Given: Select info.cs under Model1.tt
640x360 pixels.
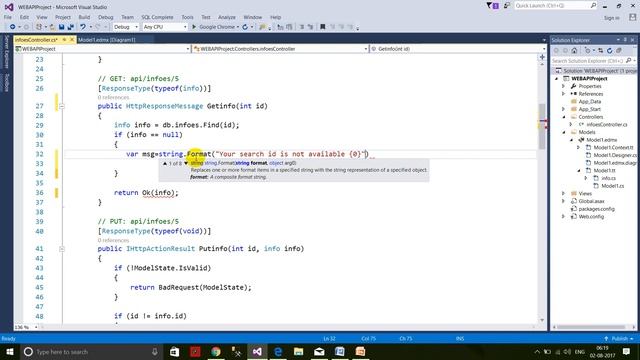Looking at the screenshot, I should [x=608, y=178].
